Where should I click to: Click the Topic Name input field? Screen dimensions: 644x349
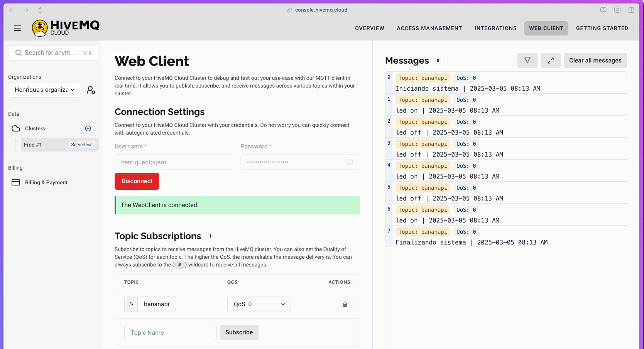click(x=171, y=332)
